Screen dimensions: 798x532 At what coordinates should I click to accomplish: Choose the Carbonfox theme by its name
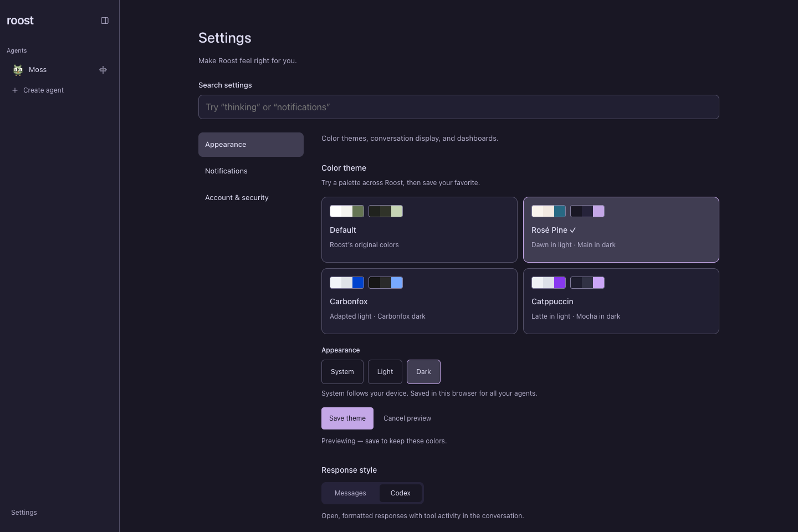tap(349, 301)
